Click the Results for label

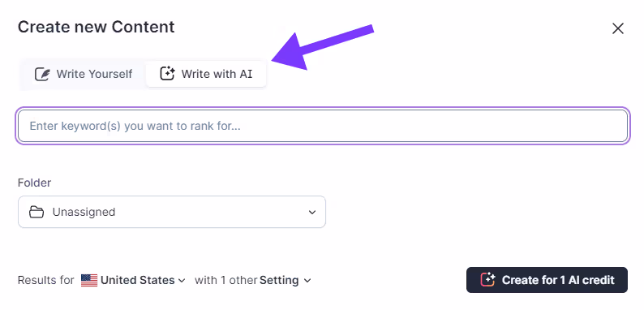[45, 281]
